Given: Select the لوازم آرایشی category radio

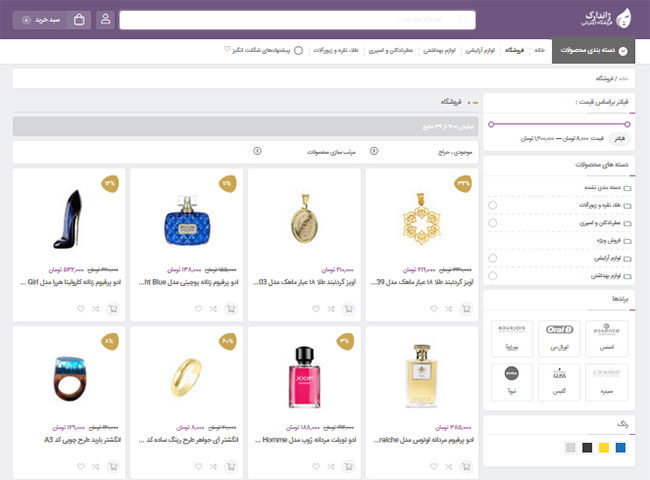Looking at the screenshot, I should point(493,258).
